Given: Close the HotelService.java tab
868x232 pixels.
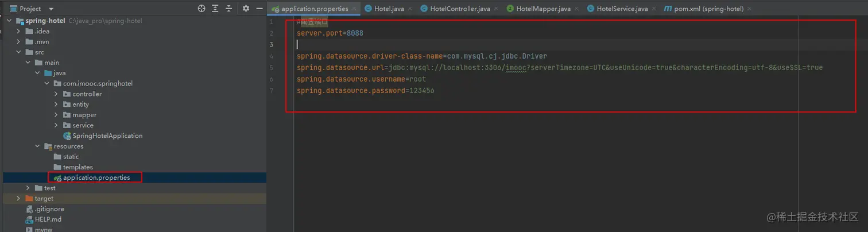Looking at the screenshot, I should pyautogui.click(x=653, y=9).
